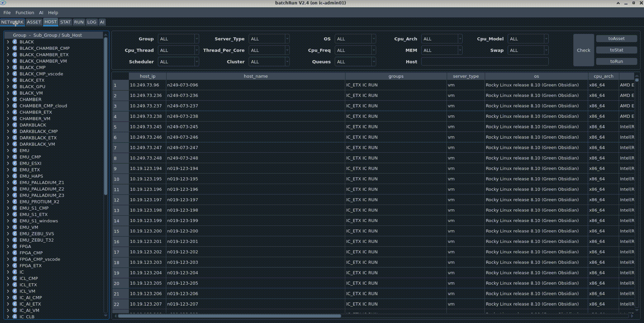Click the Host filter input field
This screenshot has height=323, width=644.
pyautogui.click(x=485, y=62)
